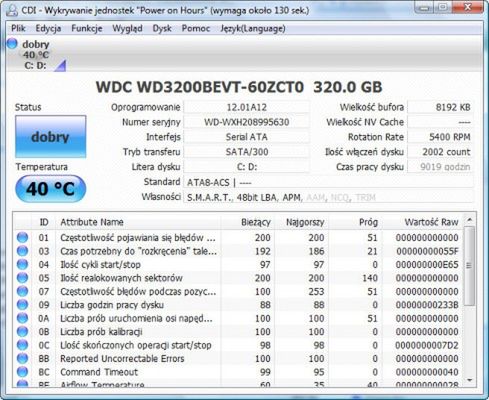Click the serial number field WD-WXH208995630
Screen dimensions: 489x400
[x=247, y=122]
